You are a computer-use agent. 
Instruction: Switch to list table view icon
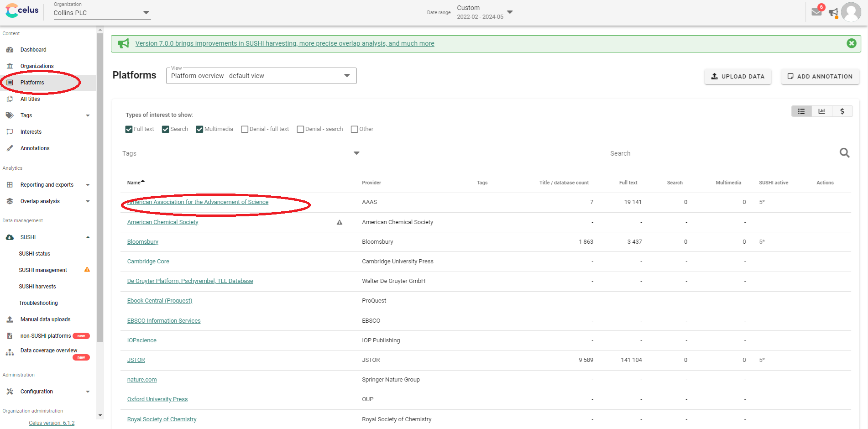pyautogui.click(x=801, y=111)
